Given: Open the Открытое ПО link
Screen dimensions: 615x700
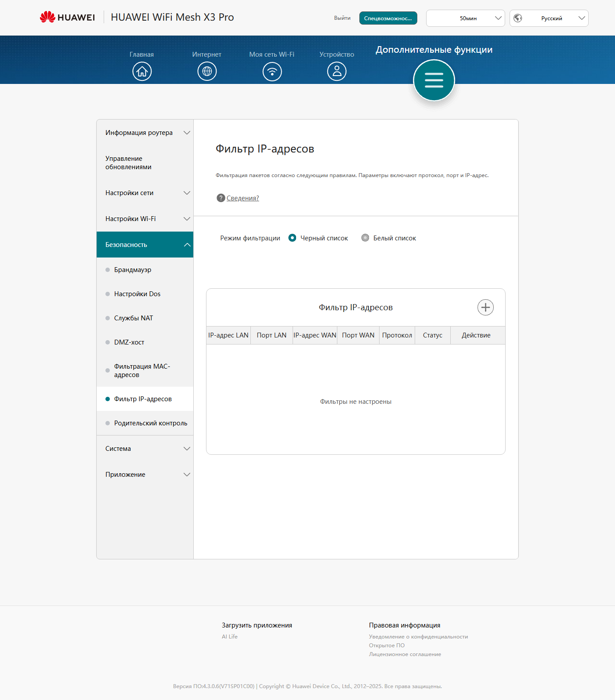Looking at the screenshot, I should [x=387, y=645].
